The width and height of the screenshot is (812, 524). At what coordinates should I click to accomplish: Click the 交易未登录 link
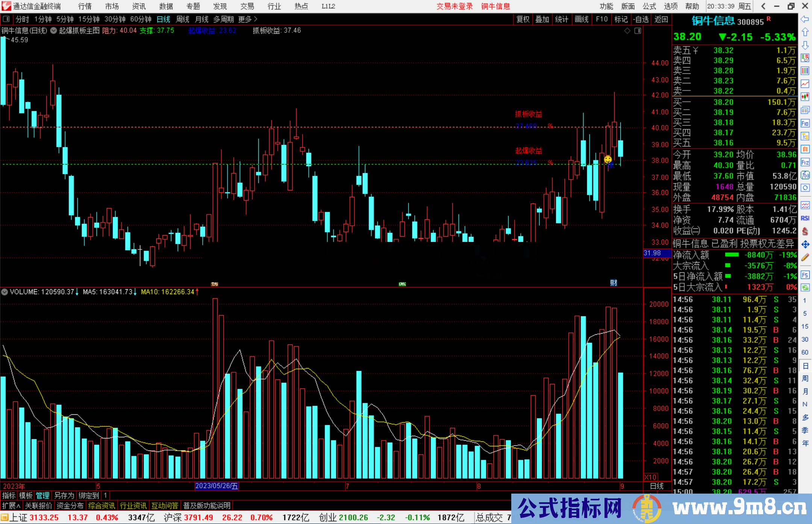point(454,6)
